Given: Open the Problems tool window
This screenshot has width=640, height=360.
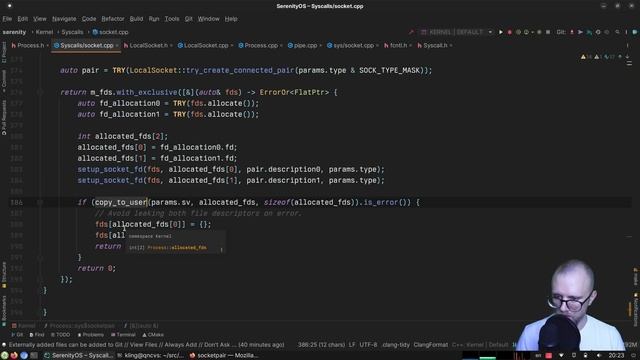Looking at the screenshot, I should click(91, 335).
